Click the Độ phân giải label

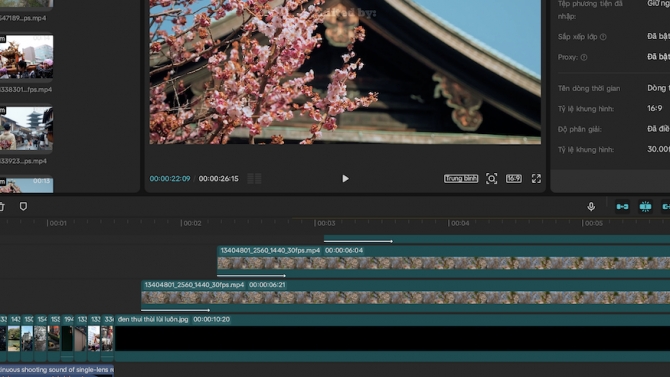(579, 129)
